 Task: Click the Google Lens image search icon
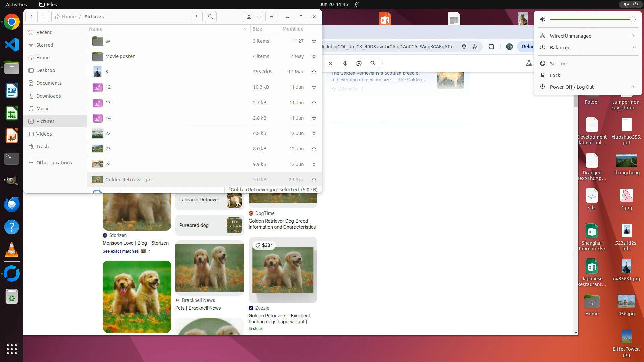(x=359, y=63)
